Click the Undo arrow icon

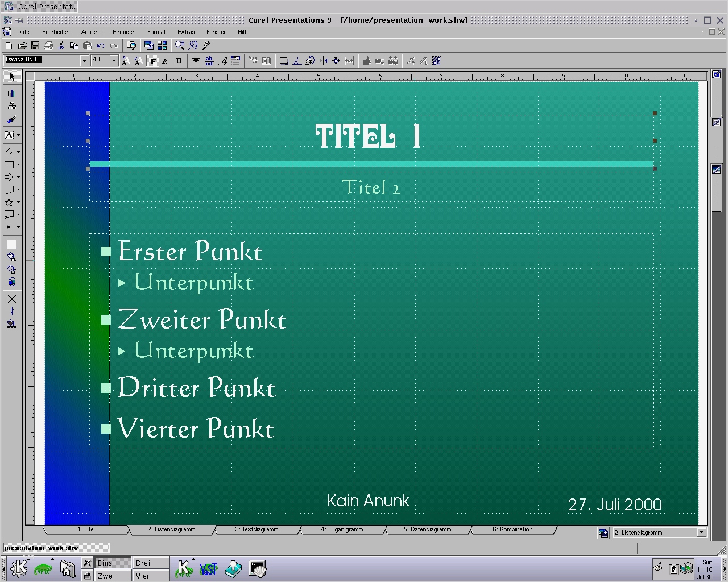(101, 45)
